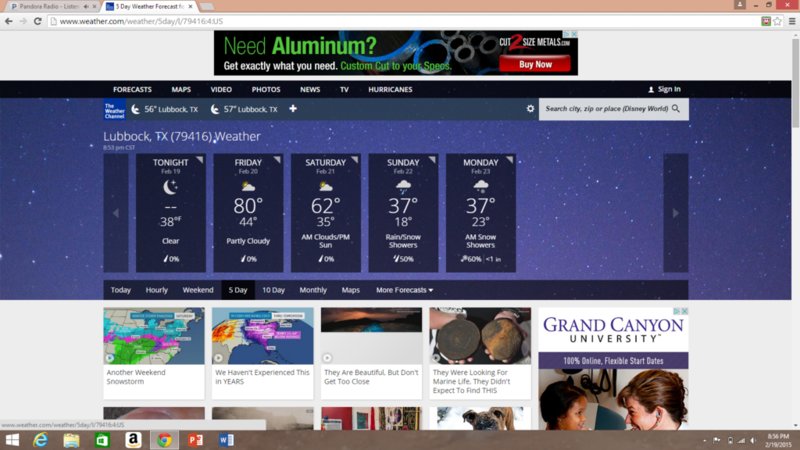This screenshot has width=800, height=450.
Task: Open Another Weekend Snowstorm article
Action: (154, 353)
